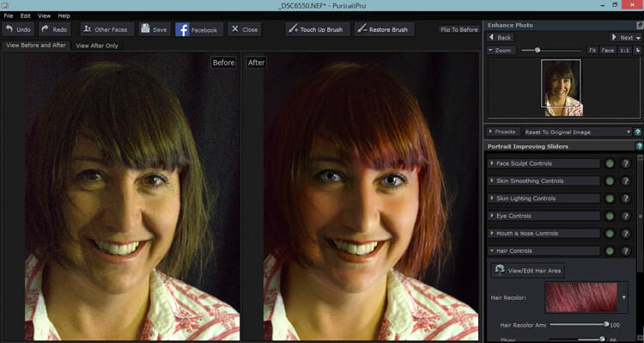This screenshot has width=644, height=343.
Task: Toggle Skin Smoothing Controls on/off
Action: pyautogui.click(x=610, y=181)
